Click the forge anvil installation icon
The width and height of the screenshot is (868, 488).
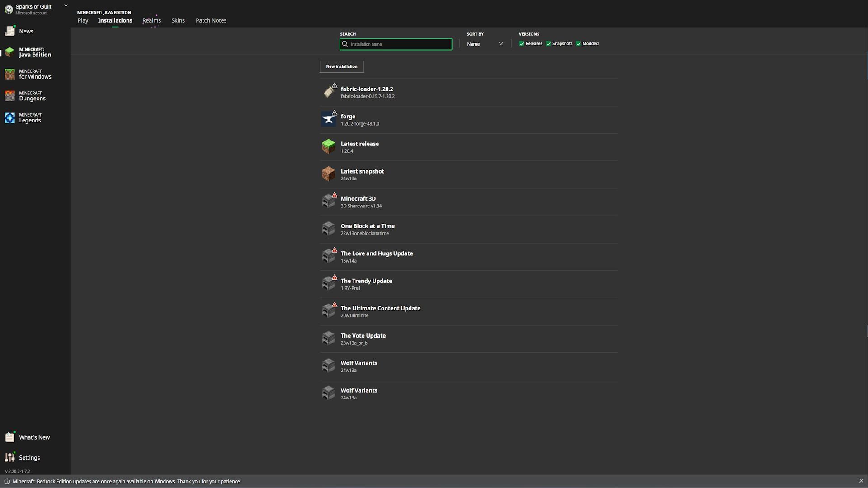coord(329,119)
